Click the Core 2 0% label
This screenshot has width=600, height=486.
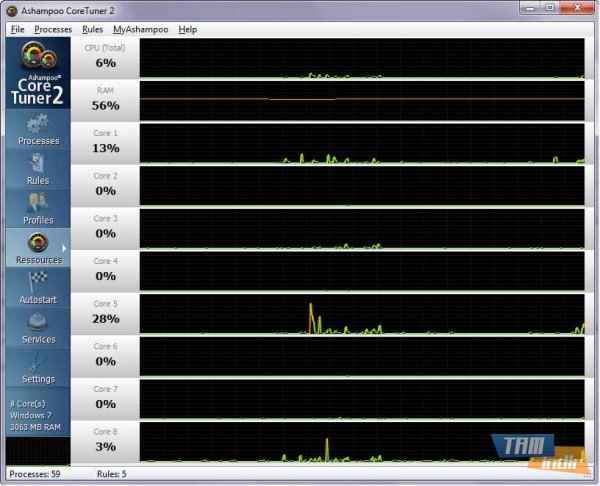point(105,186)
